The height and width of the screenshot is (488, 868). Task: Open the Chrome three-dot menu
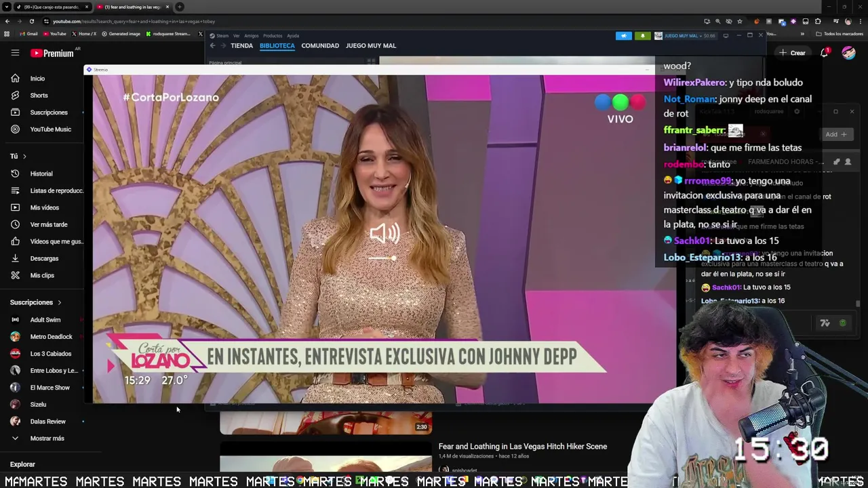tap(861, 21)
